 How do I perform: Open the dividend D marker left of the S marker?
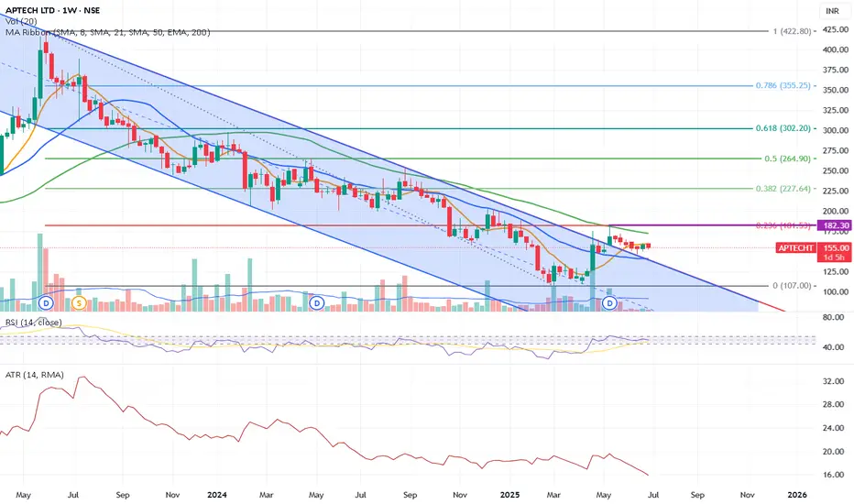(x=47, y=302)
